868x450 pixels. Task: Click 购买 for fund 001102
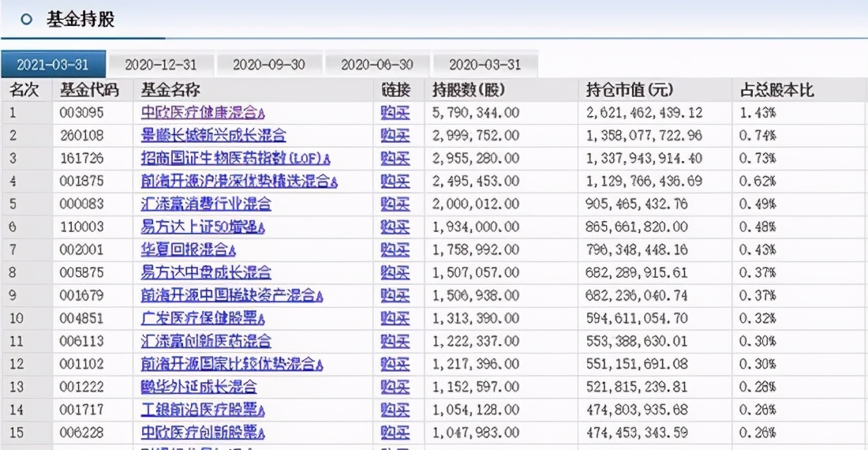(395, 364)
